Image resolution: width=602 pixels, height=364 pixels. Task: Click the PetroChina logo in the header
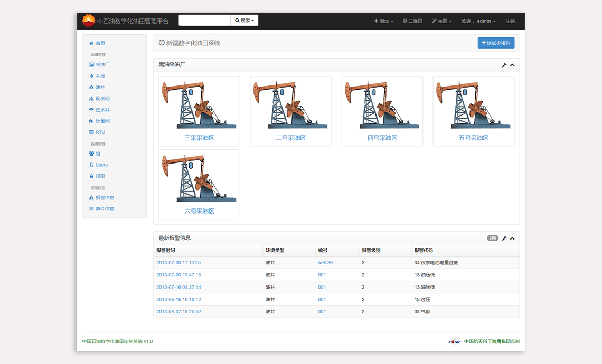pyautogui.click(x=88, y=21)
